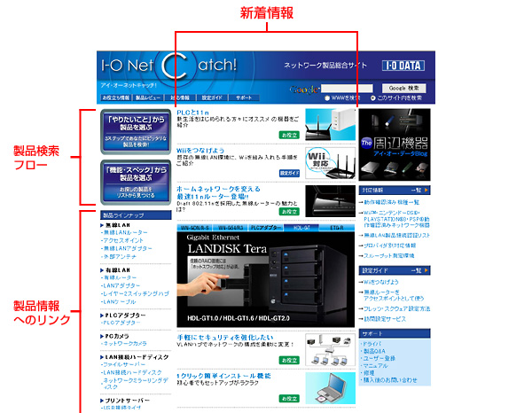Open the laptop with CD thumbnail
This screenshot has height=413, width=532.
[x=330, y=388]
